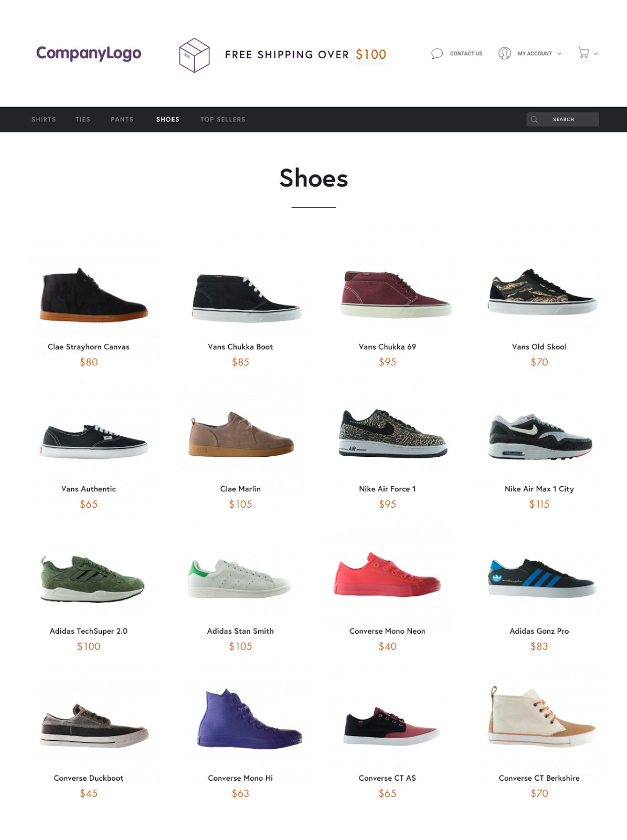Click the $83 price under Adidas Gonz Pro
627x840 pixels.
coord(539,646)
